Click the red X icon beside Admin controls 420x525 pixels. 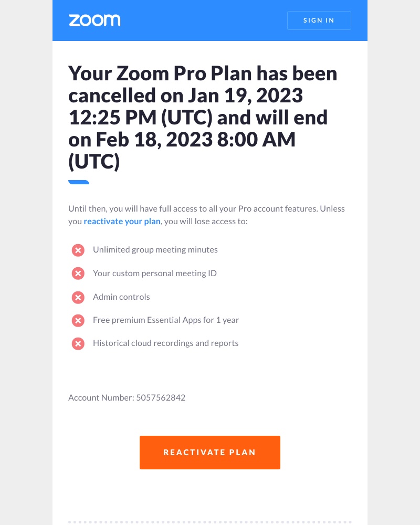click(x=78, y=297)
